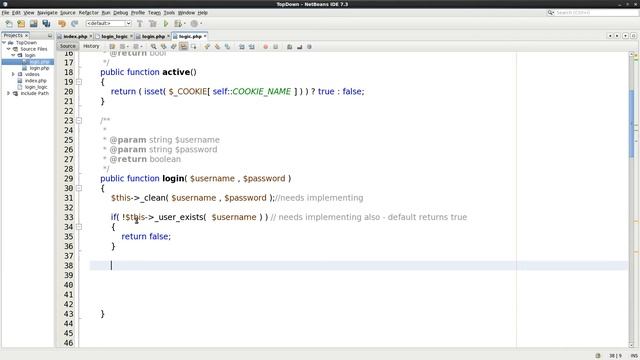
Task: Open the File menu
Action: pyautogui.click(x=5, y=13)
